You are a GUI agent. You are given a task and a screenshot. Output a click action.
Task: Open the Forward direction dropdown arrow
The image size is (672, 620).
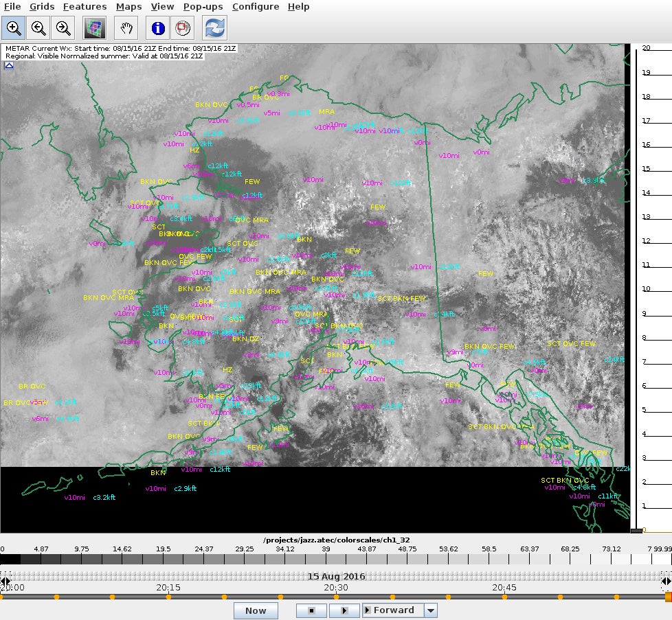(x=431, y=610)
